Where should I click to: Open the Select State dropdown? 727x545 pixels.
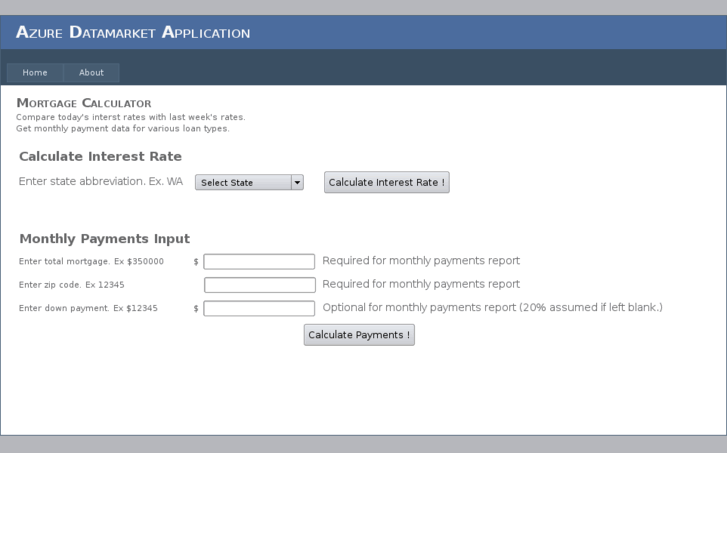[x=249, y=182]
